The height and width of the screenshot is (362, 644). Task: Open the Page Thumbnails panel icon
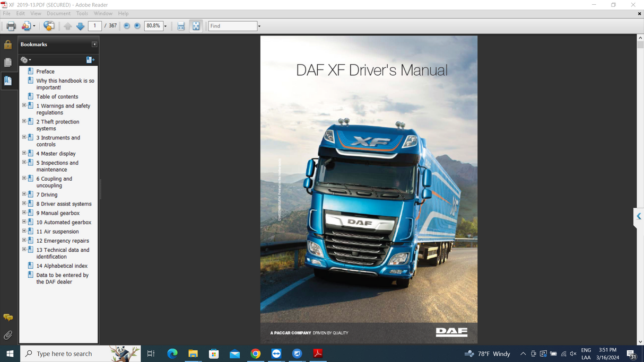click(8, 63)
